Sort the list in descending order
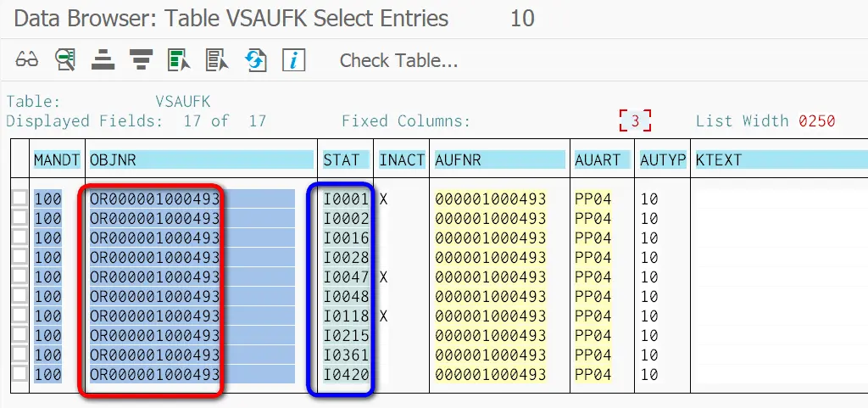Image resolution: width=868 pixels, height=408 pixels. (142, 59)
